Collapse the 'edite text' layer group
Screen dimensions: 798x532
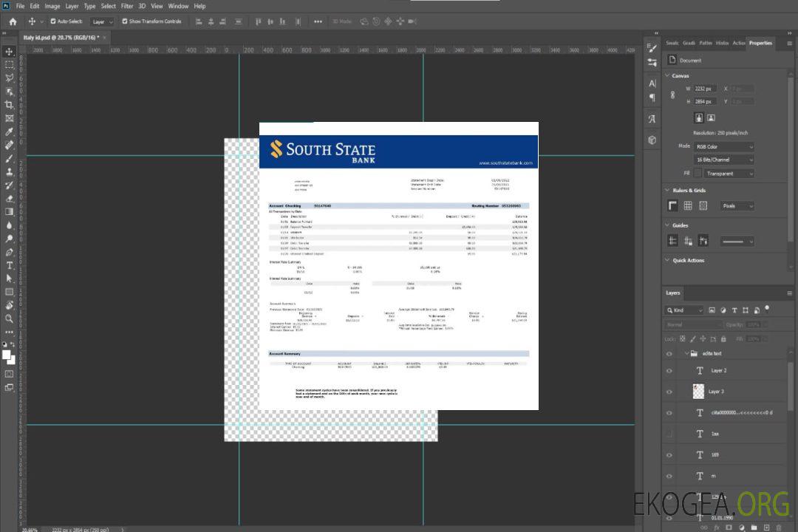point(686,353)
